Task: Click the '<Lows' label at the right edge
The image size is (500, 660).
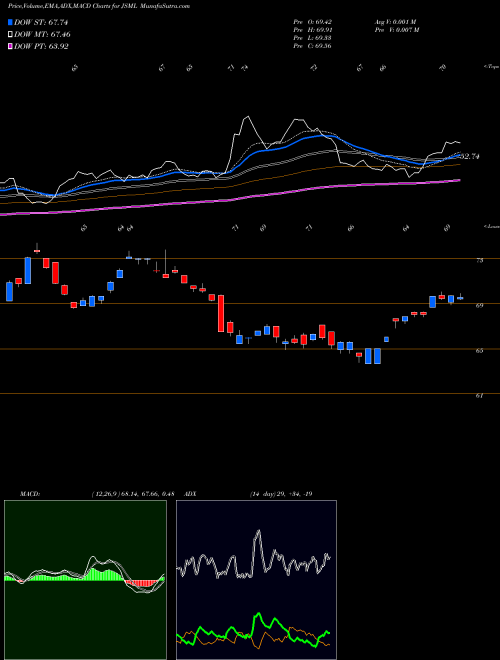Action: click(x=492, y=226)
